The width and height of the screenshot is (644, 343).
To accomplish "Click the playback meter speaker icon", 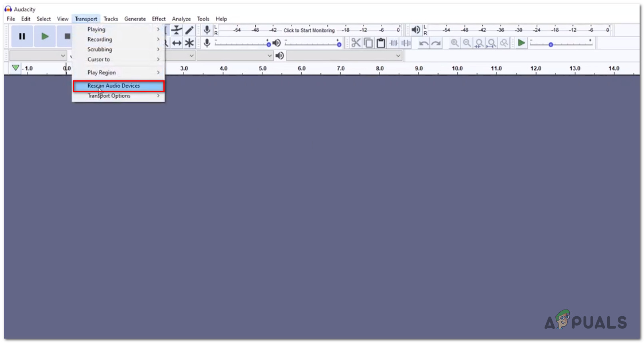I will (x=416, y=30).
